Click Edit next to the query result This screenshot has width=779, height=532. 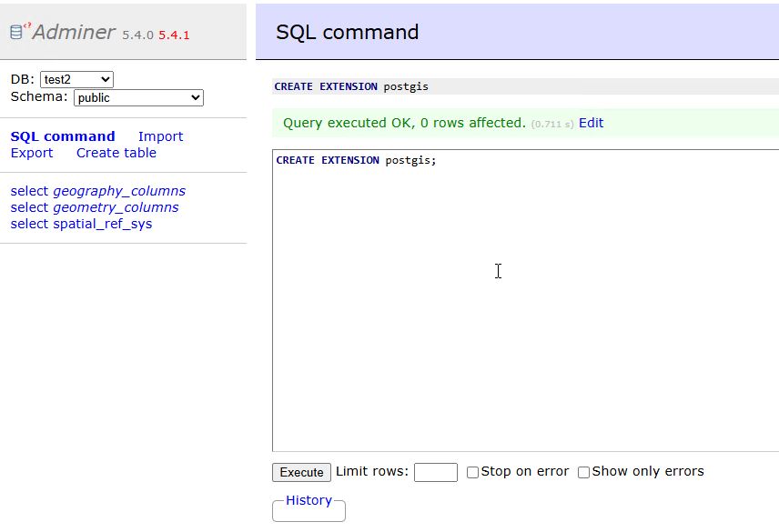(x=591, y=123)
